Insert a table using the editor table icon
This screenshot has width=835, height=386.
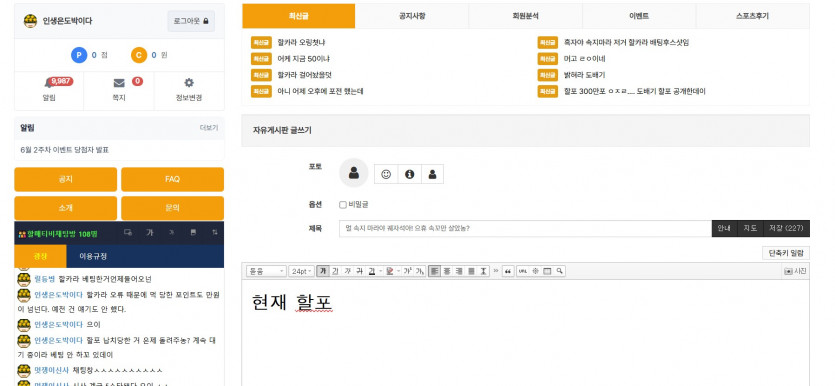(547, 271)
